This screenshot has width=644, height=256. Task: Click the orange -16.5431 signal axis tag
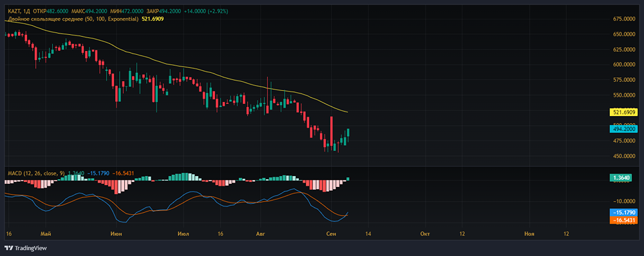tap(624, 220)
